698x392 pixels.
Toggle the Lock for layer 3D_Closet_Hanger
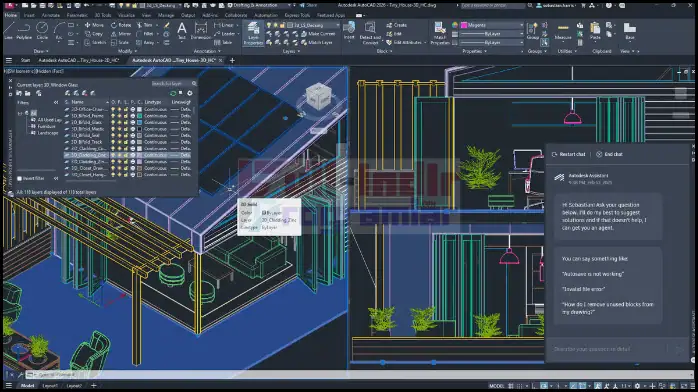tap(126, 175)
